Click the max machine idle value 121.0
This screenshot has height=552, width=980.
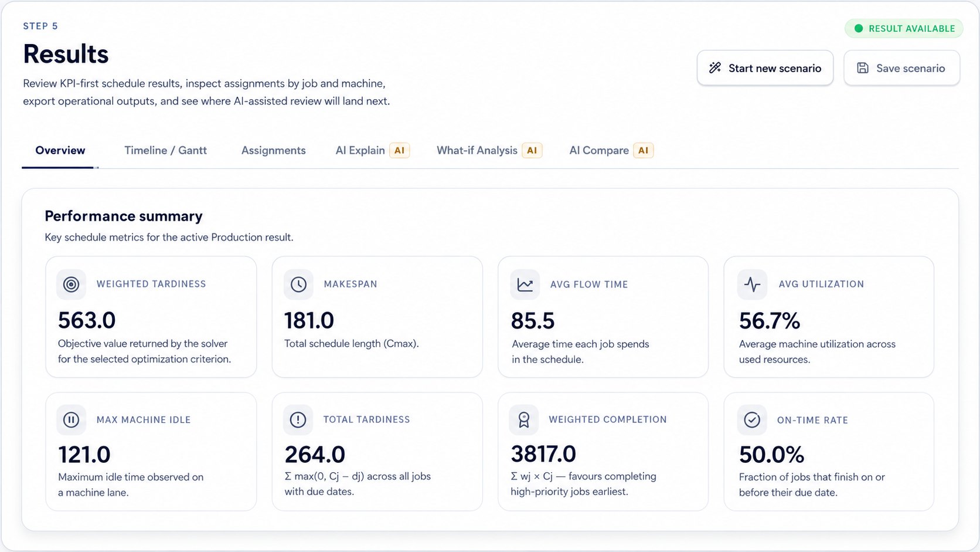coord(84,455)
